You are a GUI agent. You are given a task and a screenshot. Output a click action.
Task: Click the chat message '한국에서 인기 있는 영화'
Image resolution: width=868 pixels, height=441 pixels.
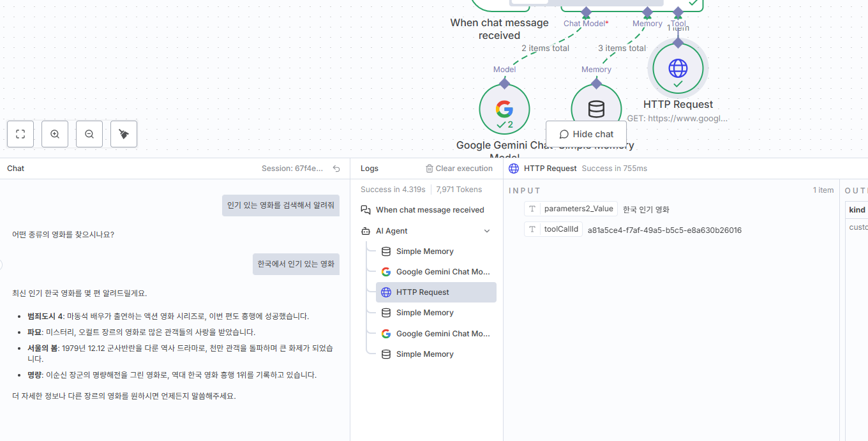point(296,264)
